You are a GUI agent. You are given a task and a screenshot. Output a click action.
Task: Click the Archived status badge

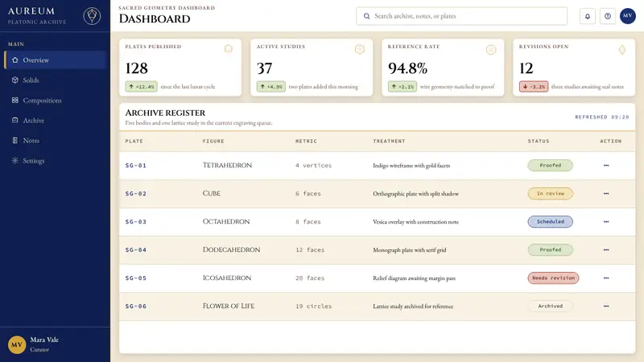[551, 306]
